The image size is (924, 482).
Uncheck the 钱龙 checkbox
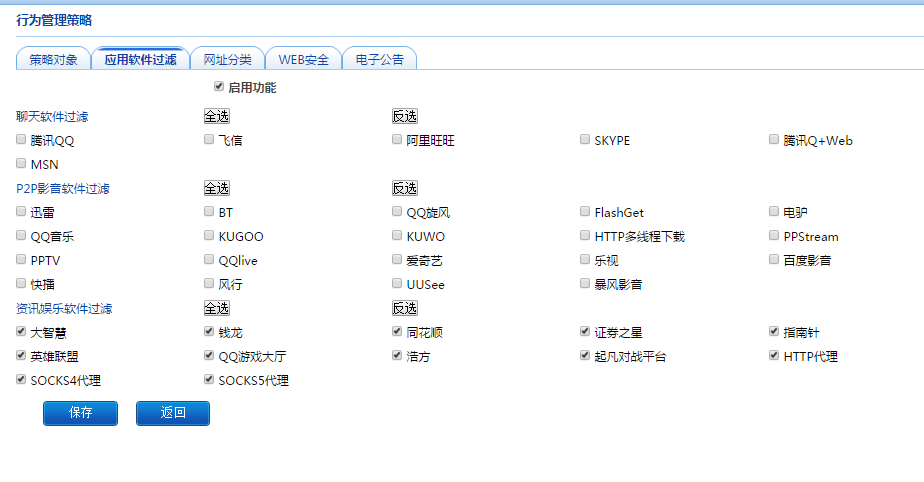(x=209, y=331)
